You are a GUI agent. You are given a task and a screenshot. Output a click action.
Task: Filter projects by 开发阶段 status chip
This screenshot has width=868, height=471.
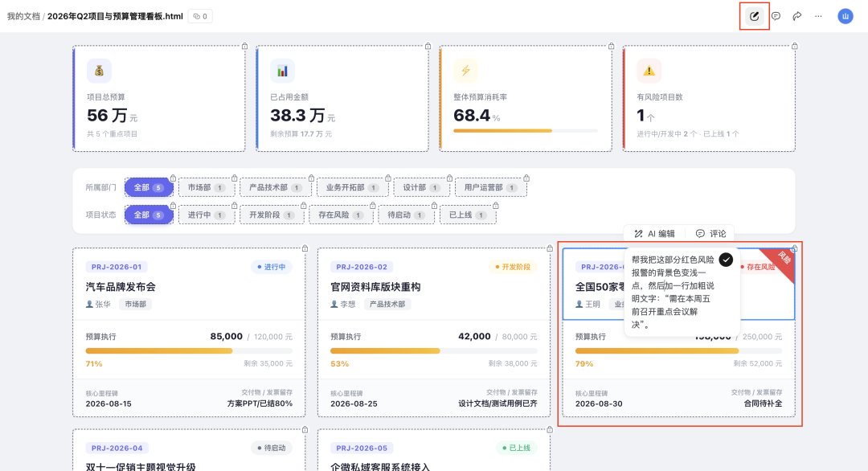272,215
